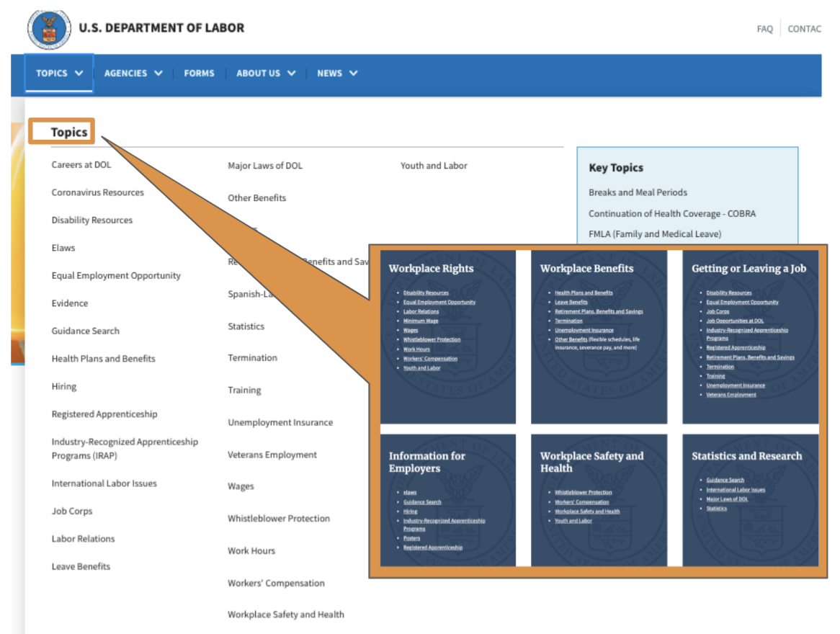
Task: Open International Labor Issues in Topics list
Action: (104, 483)
